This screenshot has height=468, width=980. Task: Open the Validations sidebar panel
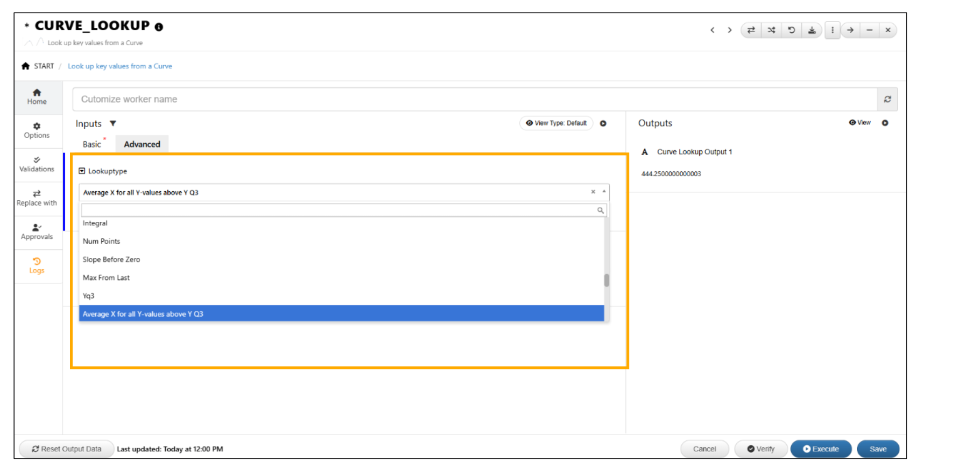tap(37, 164)
